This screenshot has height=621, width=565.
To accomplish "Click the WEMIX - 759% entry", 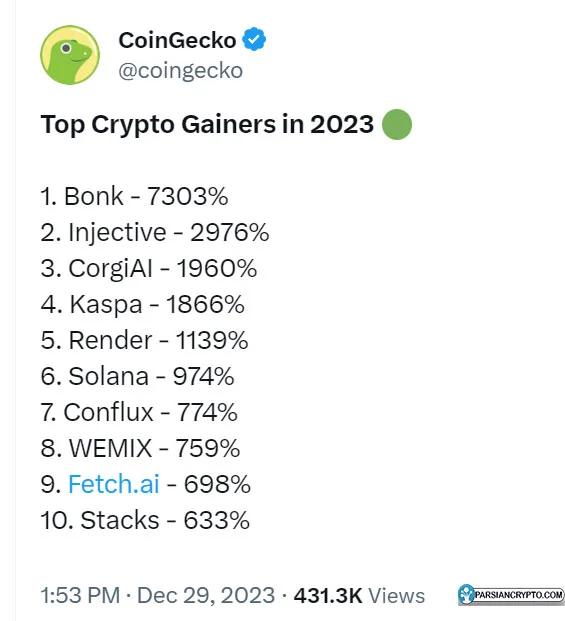I will tap(140, 448).
